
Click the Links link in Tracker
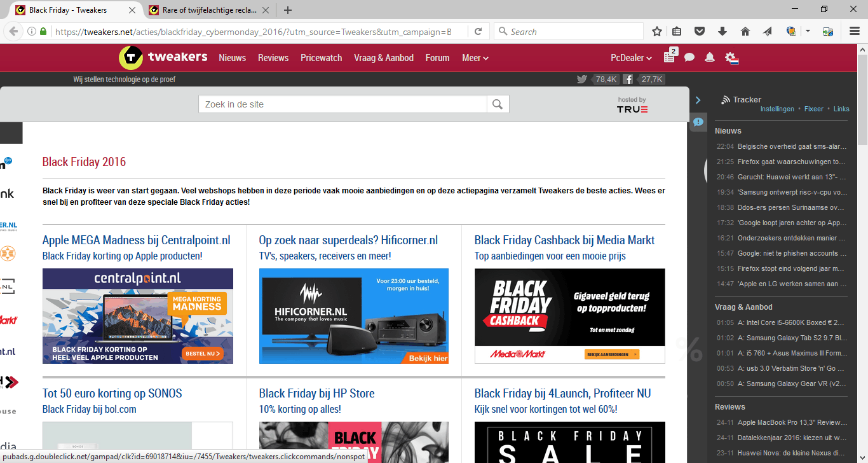tap(841, 109)
